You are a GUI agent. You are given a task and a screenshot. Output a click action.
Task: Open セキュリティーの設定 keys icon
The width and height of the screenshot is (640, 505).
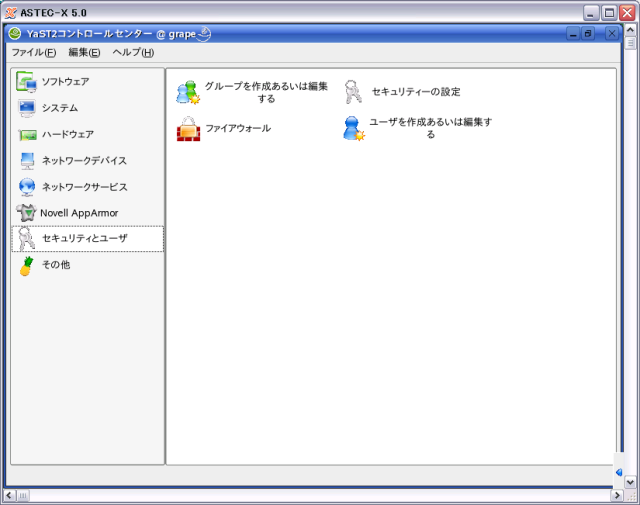coord(353,92)
